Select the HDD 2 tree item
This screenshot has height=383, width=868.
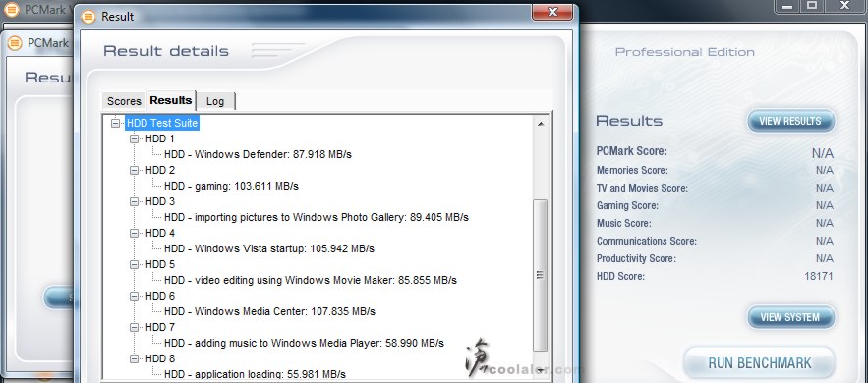pyautogui.click(x=160, y=171)
